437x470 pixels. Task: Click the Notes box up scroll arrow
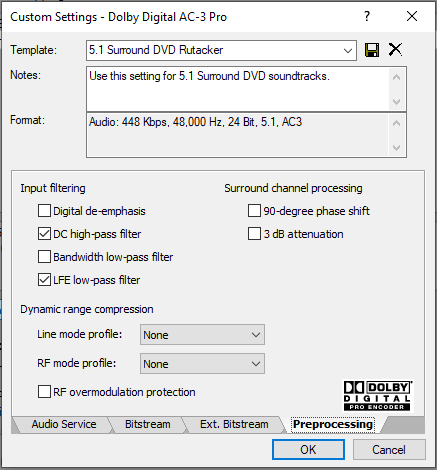[396, 77]
